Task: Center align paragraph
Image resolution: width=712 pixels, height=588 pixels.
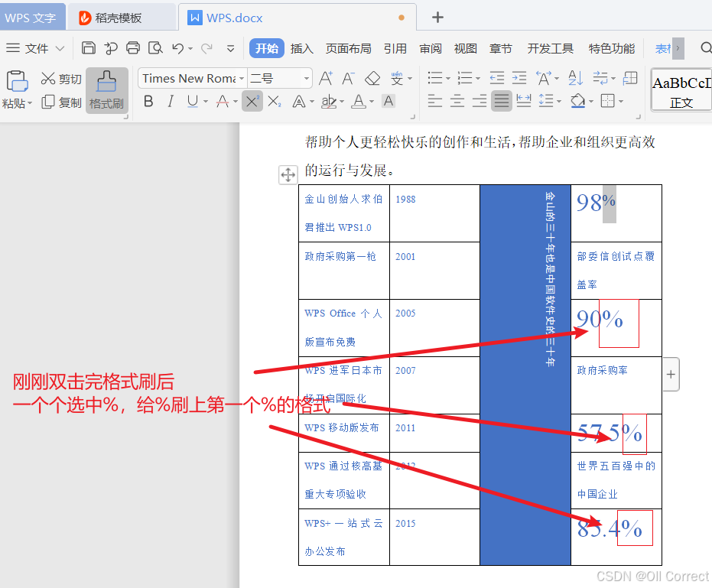Action: pyautogui.click(x=457, y=101)
